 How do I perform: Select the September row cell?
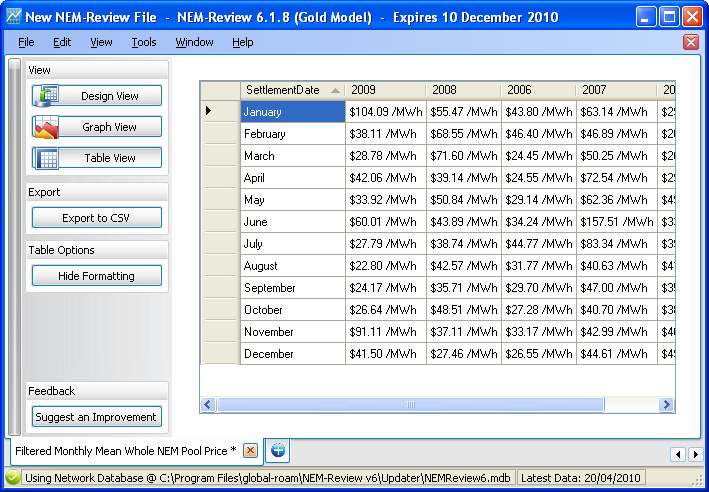click(x=293, y=288)
